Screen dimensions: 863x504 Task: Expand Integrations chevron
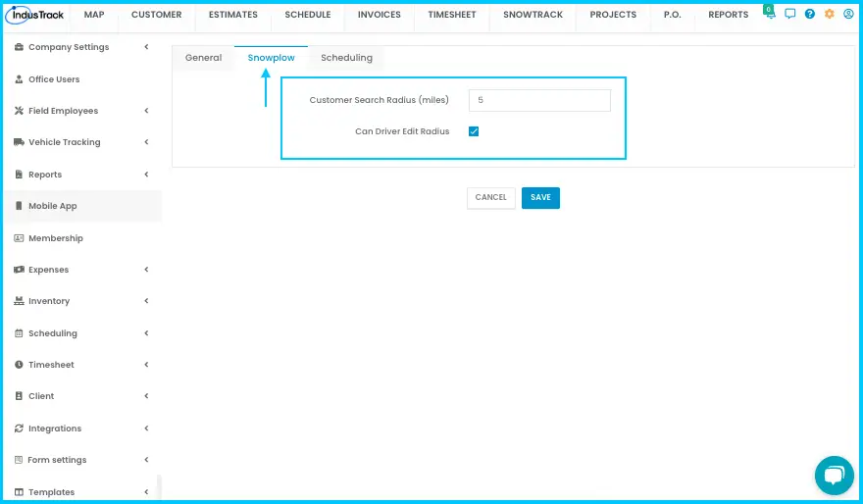click(146, 428)
